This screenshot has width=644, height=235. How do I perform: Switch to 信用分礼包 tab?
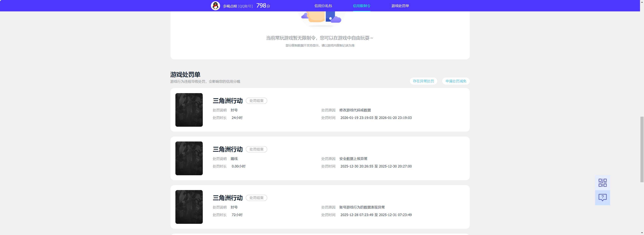(323, 6)
